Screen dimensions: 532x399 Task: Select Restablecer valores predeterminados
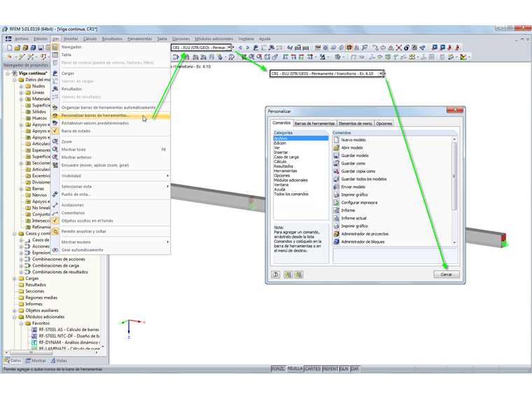111,123
